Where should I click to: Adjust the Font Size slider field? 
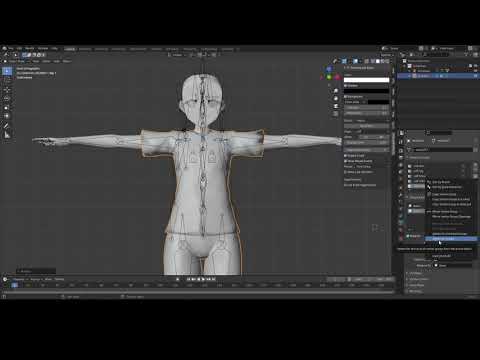click(x=366, y=108)
